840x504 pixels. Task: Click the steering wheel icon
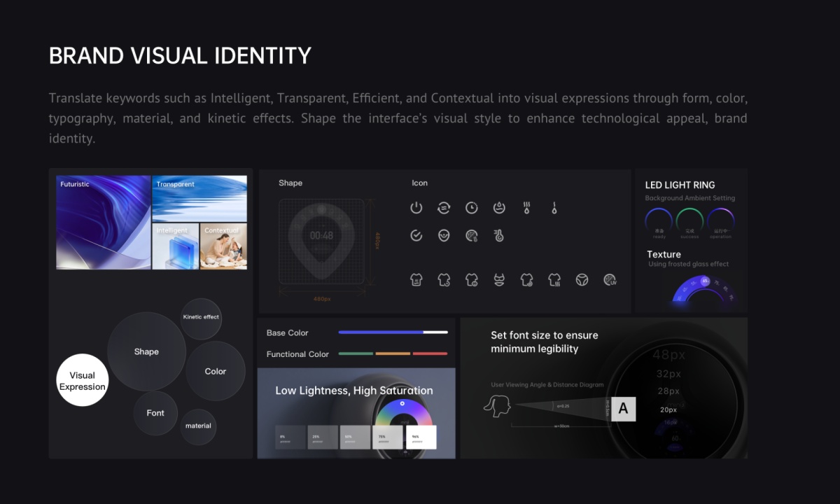(582, 280)
